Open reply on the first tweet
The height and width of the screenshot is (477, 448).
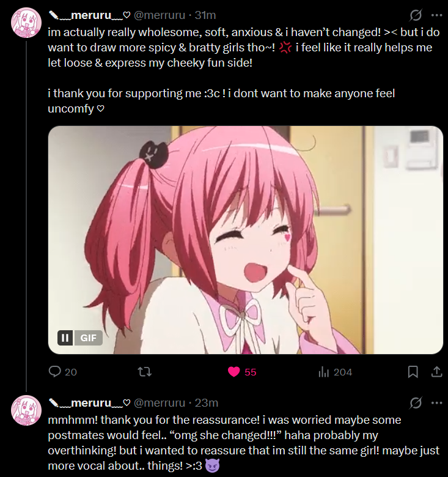62,372
